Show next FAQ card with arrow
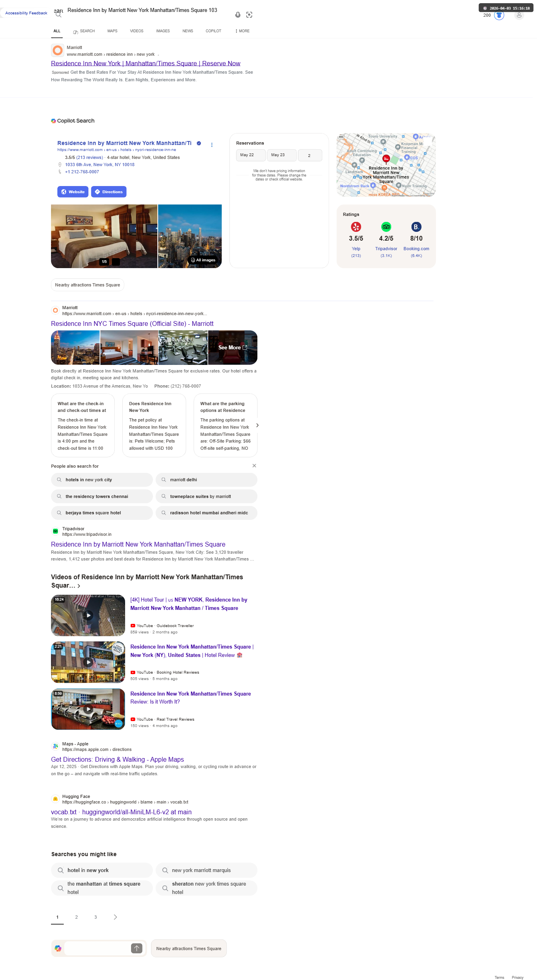 click(x=257, y=425)
